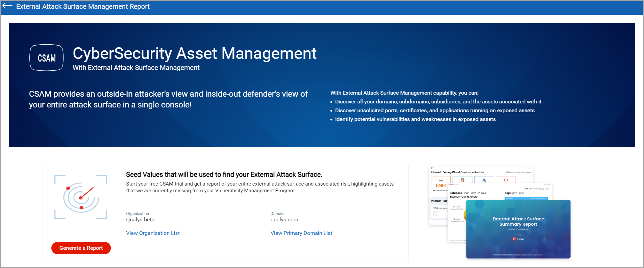Viewport: 644px width, 268px height.
Task: Click 'CSAM provides an outside-in' tagline
Action: point(168,99)
